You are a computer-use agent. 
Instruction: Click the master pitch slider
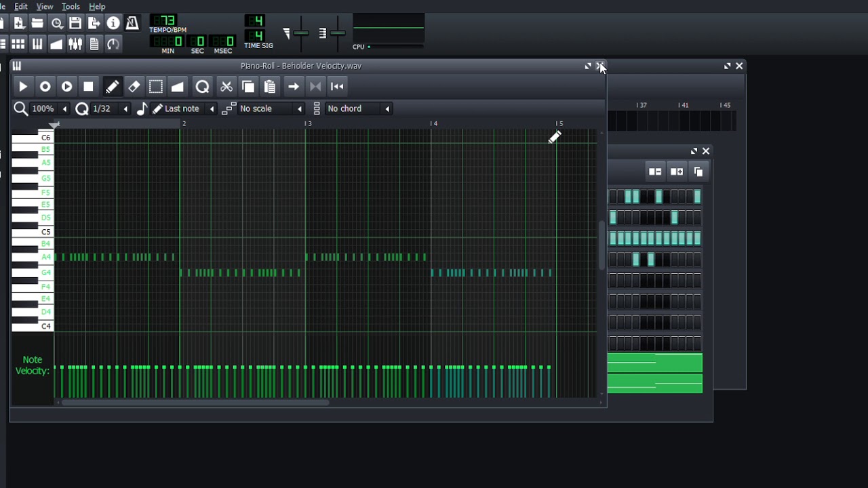337,32
